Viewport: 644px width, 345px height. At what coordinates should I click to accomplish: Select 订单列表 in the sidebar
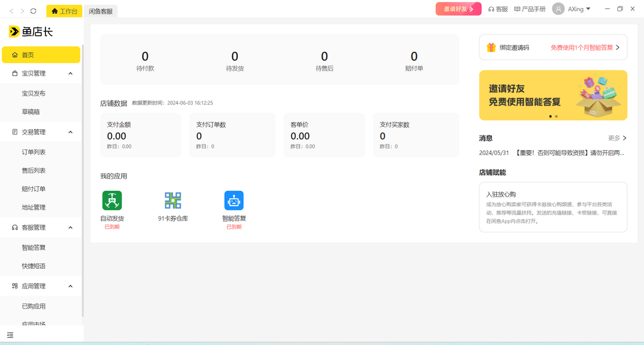pos(34,152)
